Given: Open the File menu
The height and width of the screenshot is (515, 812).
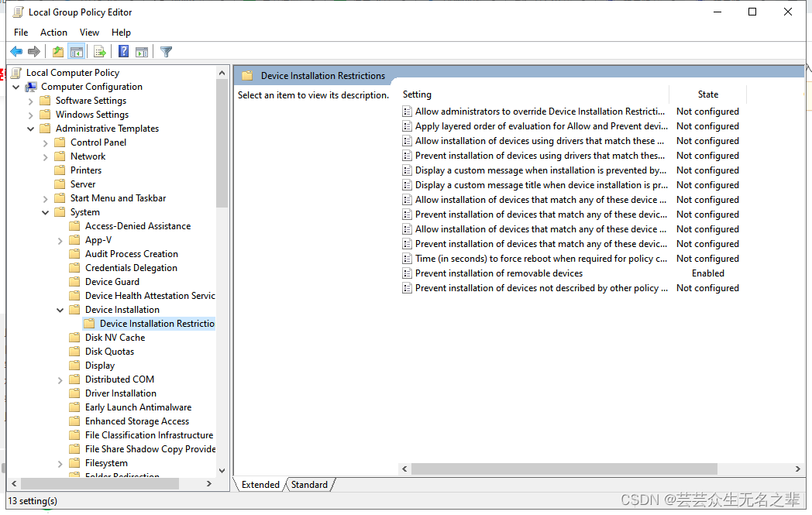Looking at the screenshot, I should pyautogui.click(x=21, y=33).
